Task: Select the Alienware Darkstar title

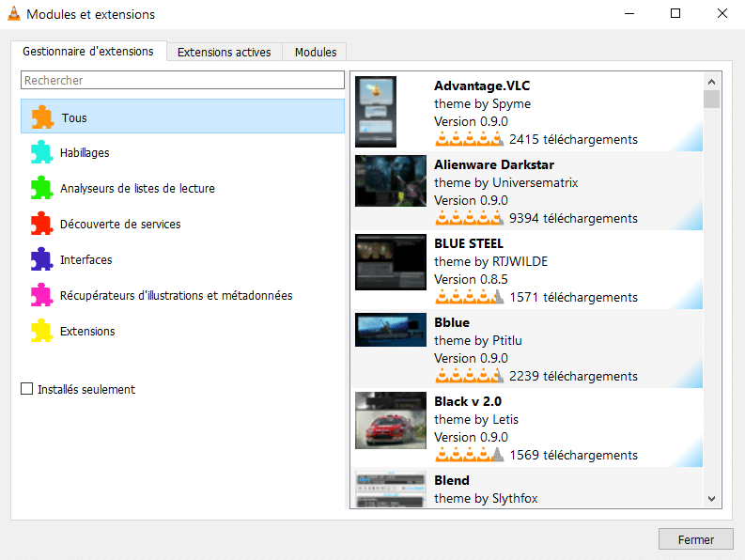Action: coord(494,164)
